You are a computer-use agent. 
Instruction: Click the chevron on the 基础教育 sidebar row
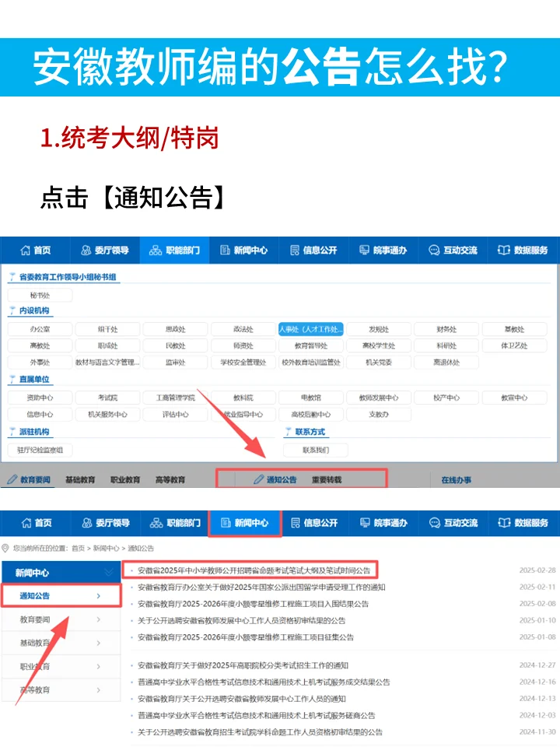click(99, 643)
